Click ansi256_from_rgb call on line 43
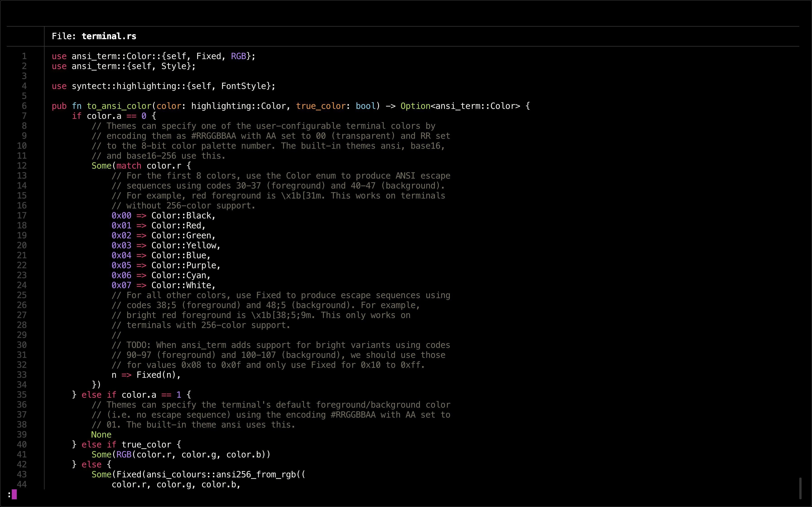Image resolution: width=812 pixels, height=507 pixels. [256, 474]
